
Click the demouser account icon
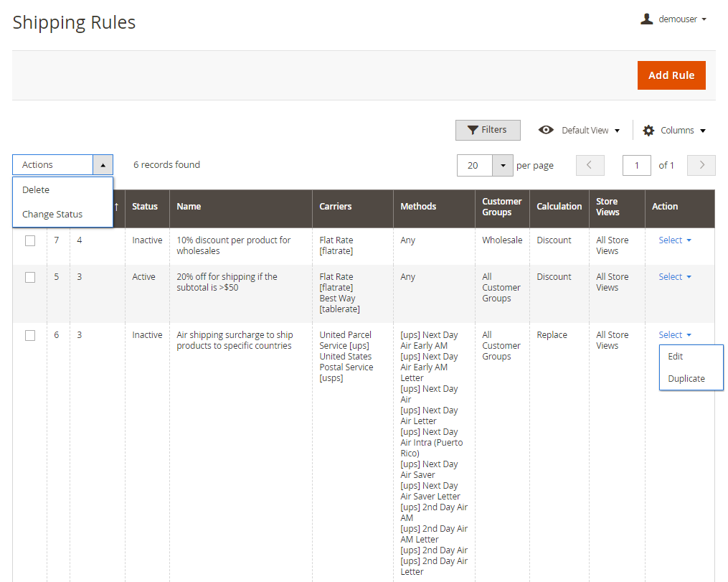coord(646,19)
